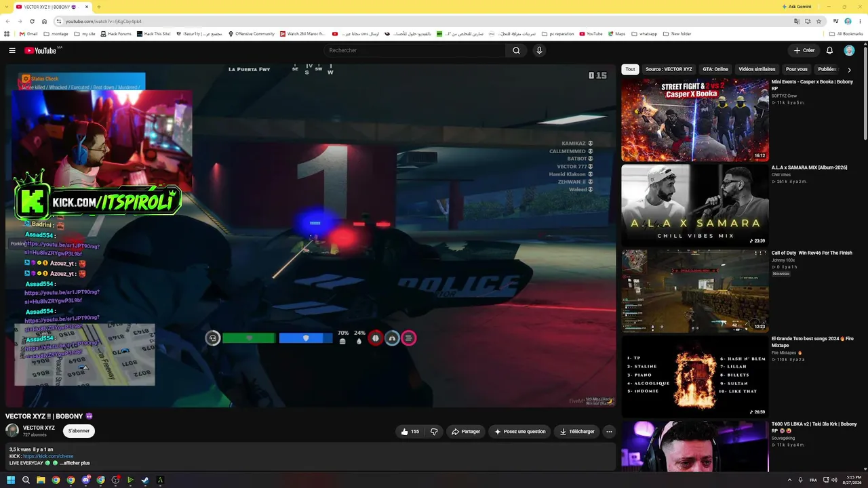Open the whatsapp bookmark folder
The width and height of the screenshot is (868, 488).
(644, 34)
